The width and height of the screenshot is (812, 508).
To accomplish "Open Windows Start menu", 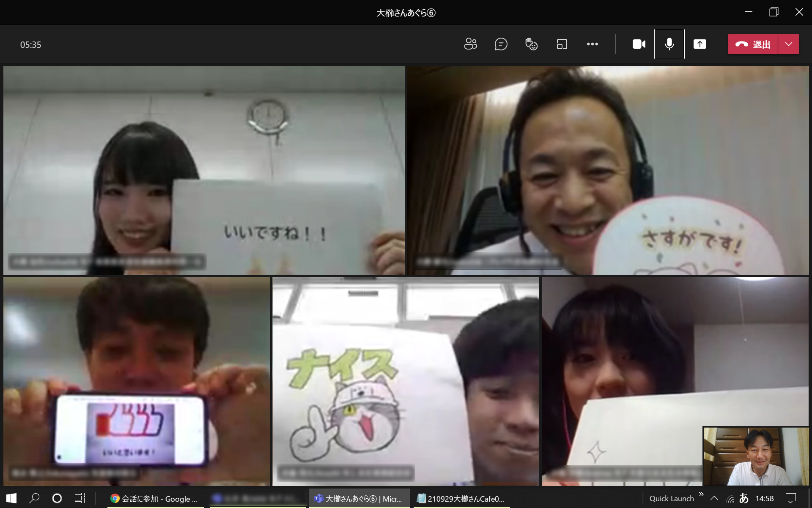I will pos(11,498).
